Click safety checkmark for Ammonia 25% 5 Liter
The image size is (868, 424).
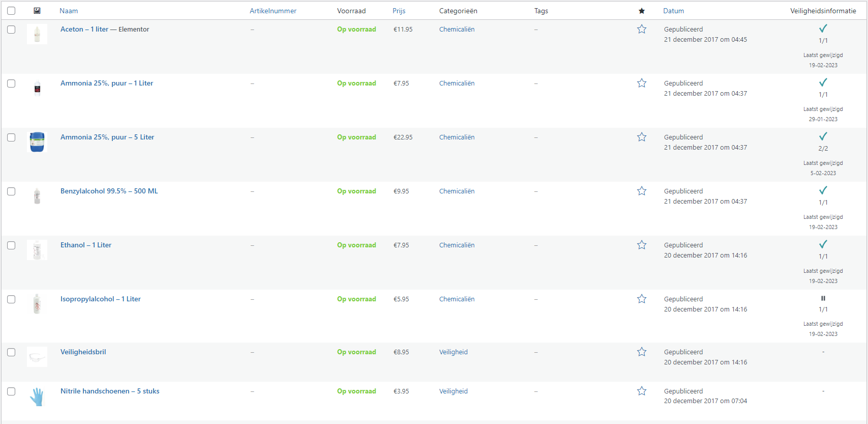(823, 136)
